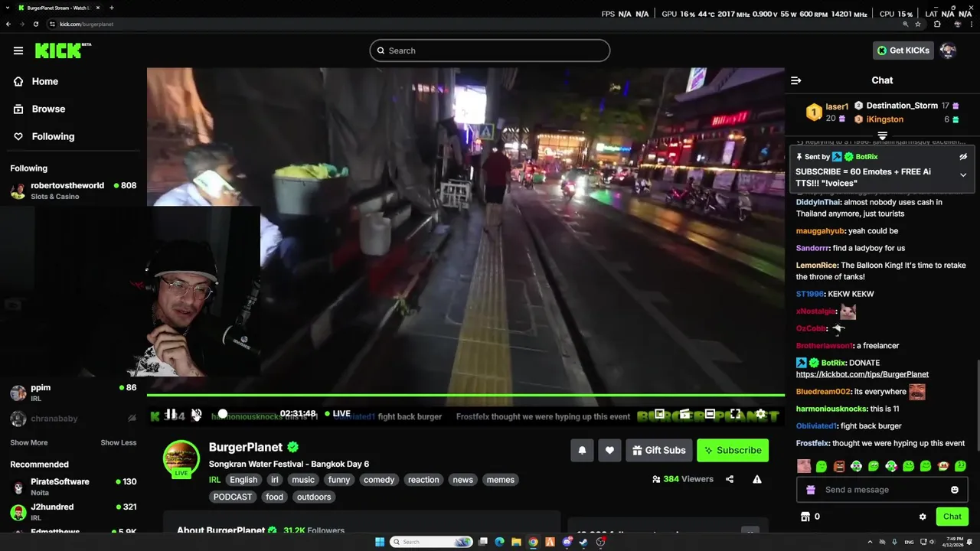The image size is (980, 551).
Task: Open the emoji picker in chat
Action: coord(955,490)
